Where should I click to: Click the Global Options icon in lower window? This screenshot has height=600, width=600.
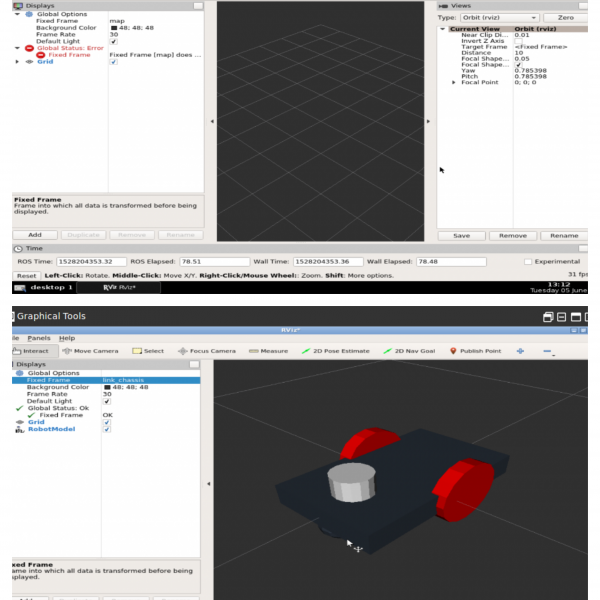(x=20, y=373)
